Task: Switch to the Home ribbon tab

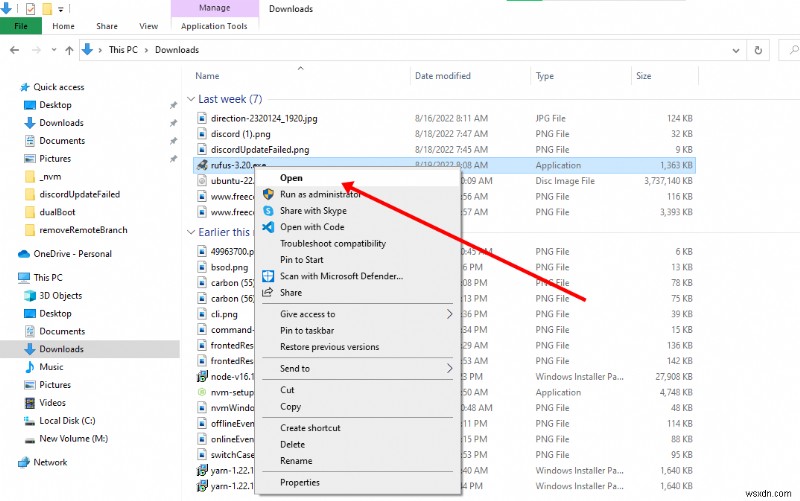Action: point(63,26)
